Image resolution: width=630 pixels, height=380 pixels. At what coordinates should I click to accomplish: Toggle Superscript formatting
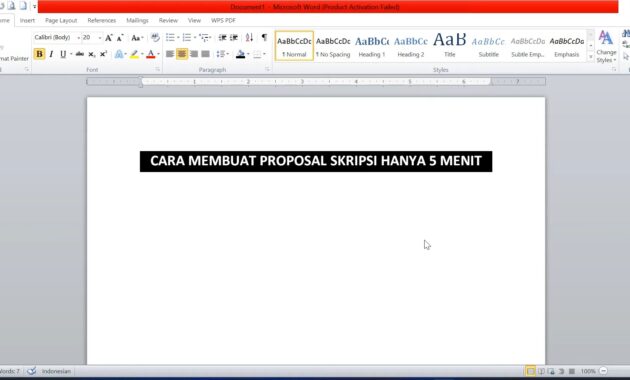point(103,54)
